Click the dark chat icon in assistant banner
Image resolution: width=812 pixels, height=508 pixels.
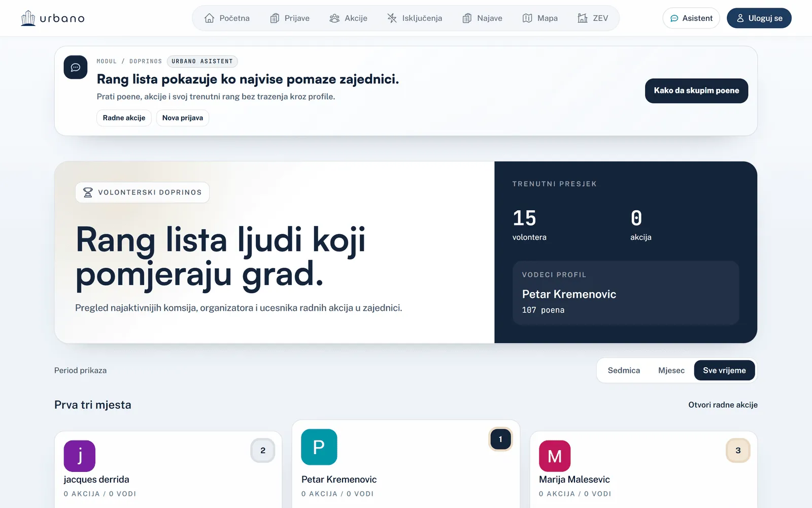pos(76,67)
